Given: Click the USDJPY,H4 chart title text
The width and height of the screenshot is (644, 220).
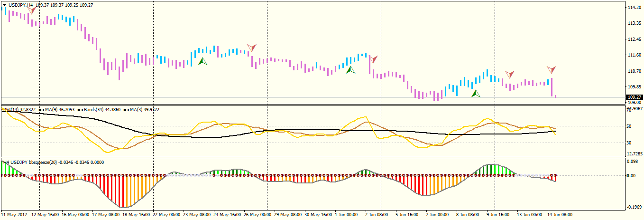Looking at the screenshot, I should click(21, 5).
